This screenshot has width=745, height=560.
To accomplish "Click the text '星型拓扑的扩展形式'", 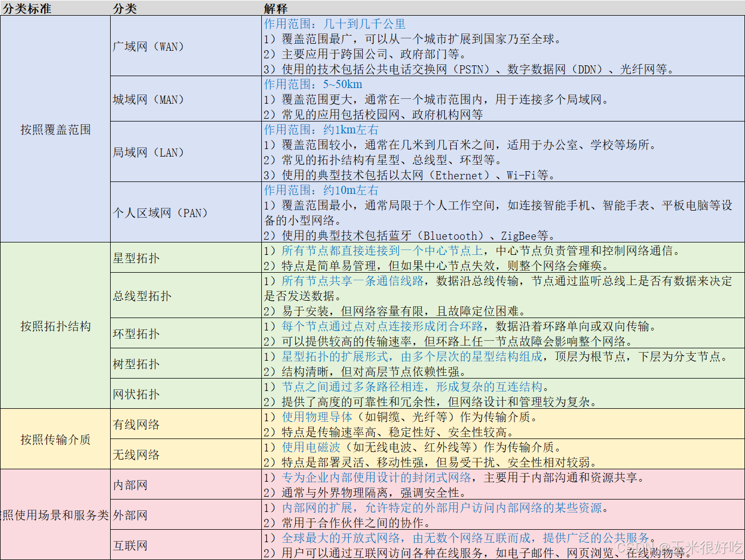I will [335, 356].
